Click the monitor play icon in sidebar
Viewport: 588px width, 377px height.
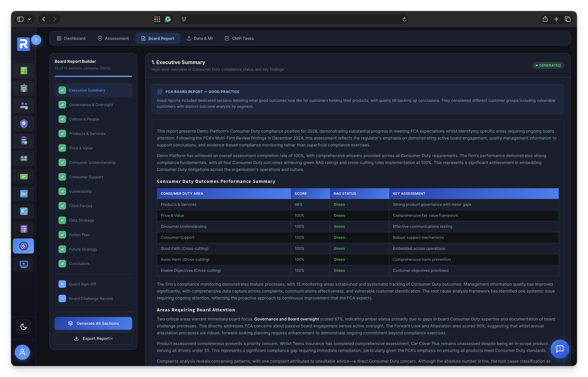point(24,264)
